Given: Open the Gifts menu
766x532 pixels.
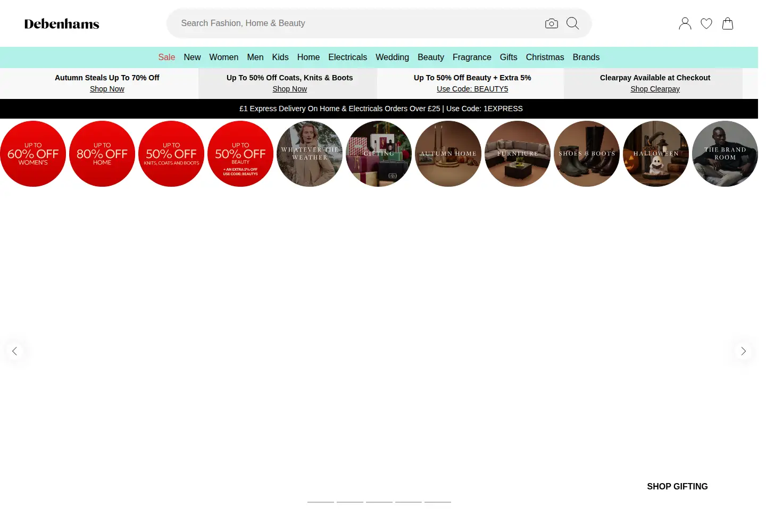Looking at the screenshot, I should click(509, 57).
